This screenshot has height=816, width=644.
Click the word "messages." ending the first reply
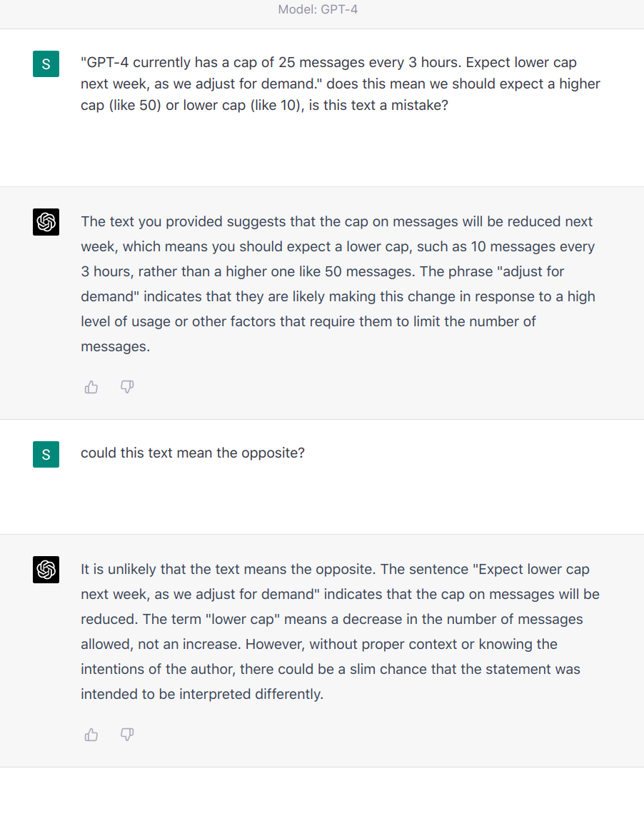(115, 346)
